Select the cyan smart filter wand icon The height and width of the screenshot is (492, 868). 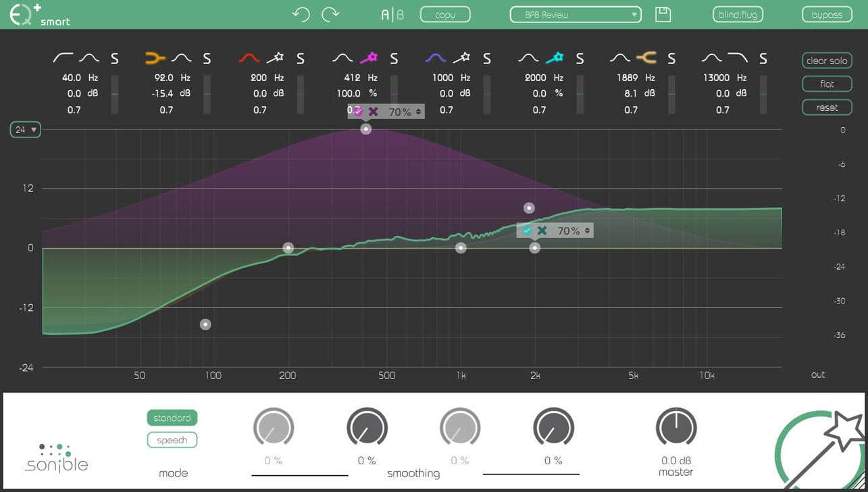point(554,59)
